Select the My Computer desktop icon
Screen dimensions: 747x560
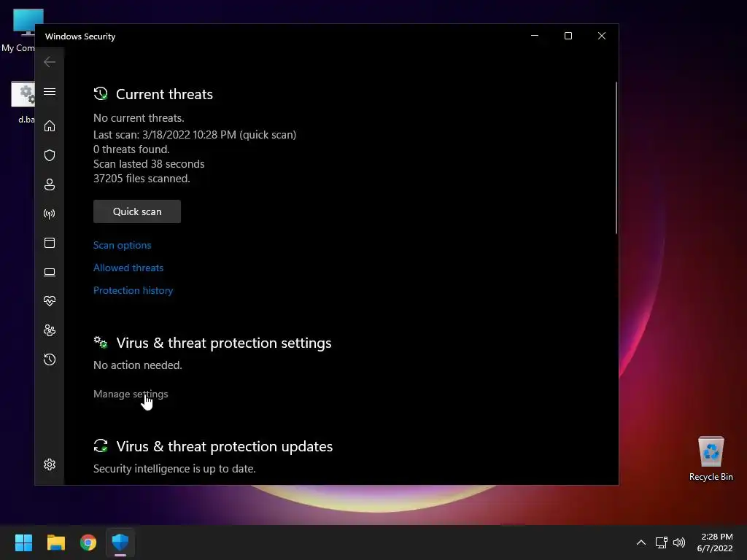coord(18,31)
